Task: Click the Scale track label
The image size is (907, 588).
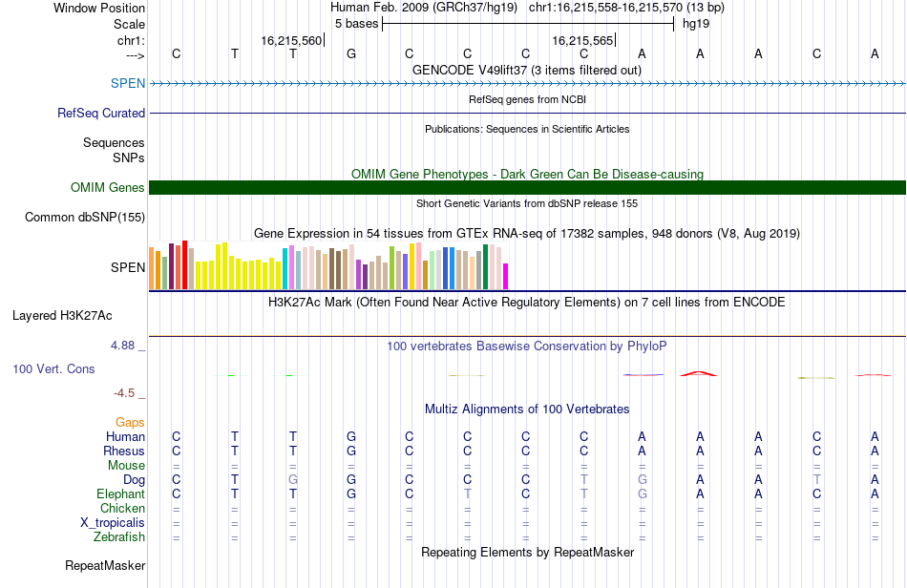Action: pos(129,24)
